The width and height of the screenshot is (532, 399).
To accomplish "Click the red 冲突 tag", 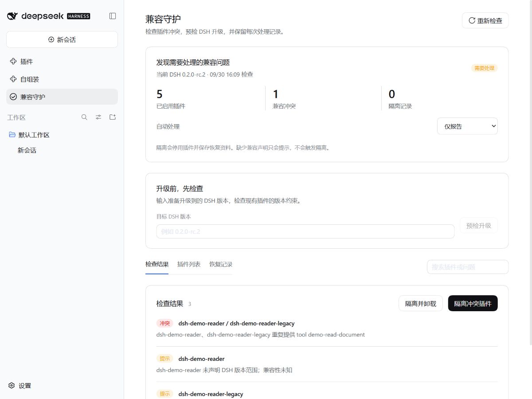I will pos(164,323).
